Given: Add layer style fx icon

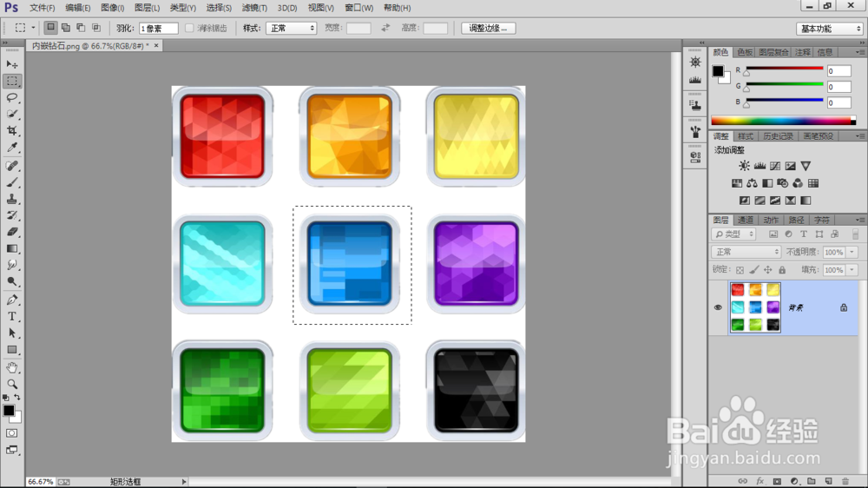Looking at the screenshot, I should point(760,481).
